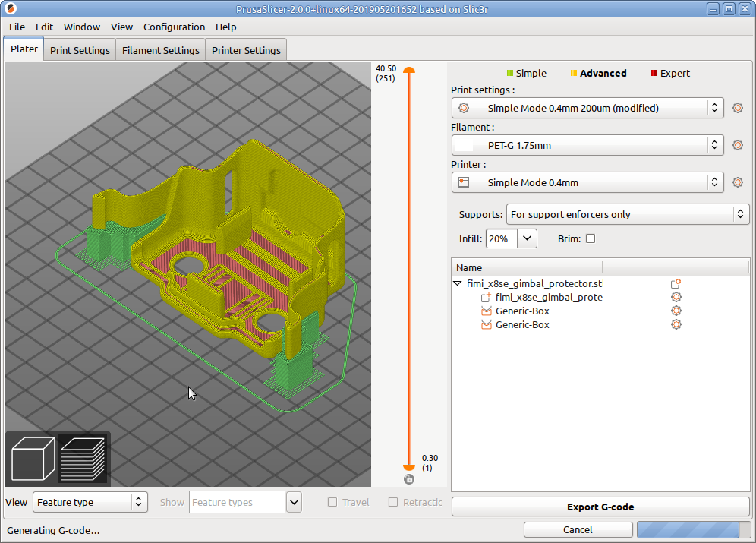Click the print settings gear icon
Image resolution: width=756 pixels, height=543 pixels.
coord(737,108)
